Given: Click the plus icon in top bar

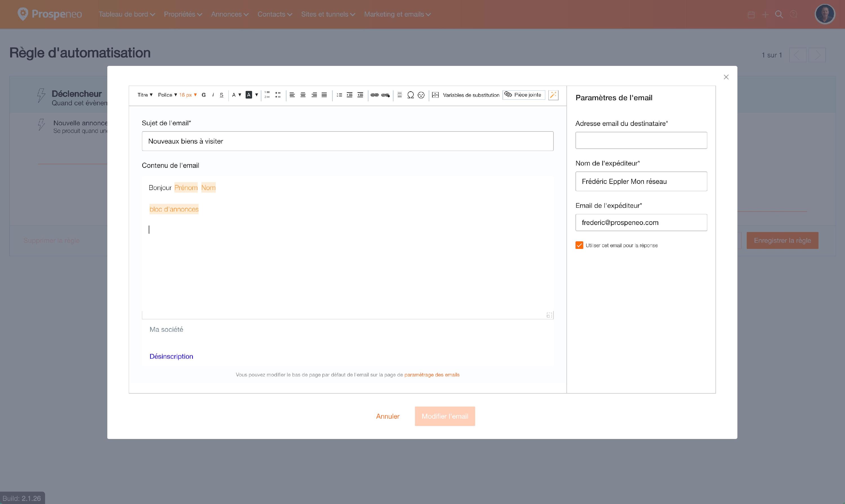Looking at the screenshot, I should pos(765,15).
